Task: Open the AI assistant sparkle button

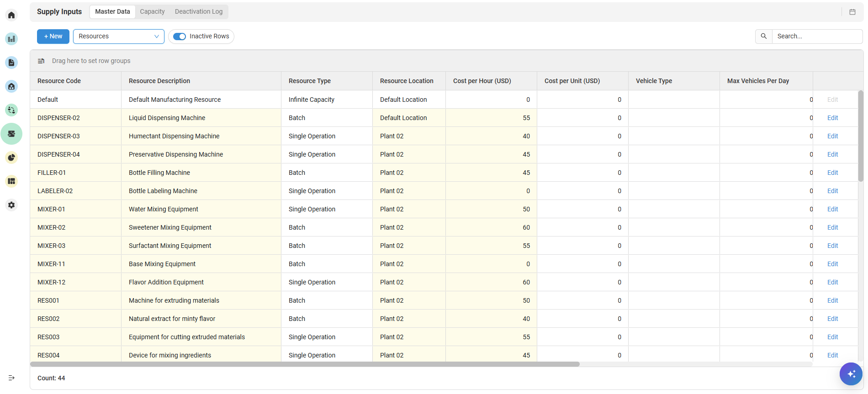Action: point(851,374)
